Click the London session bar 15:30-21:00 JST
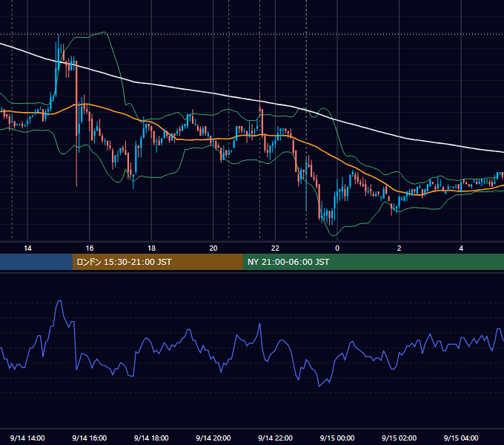Image resolution: width=504 pixels, height=445 pixels. click(157, 262)
